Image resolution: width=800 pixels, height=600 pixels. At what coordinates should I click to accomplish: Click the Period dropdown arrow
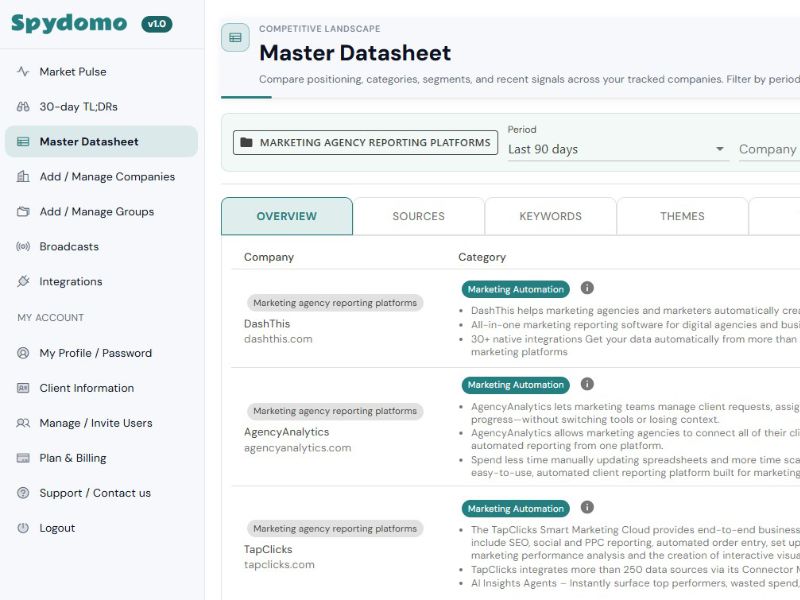click(x=719, y=149)
